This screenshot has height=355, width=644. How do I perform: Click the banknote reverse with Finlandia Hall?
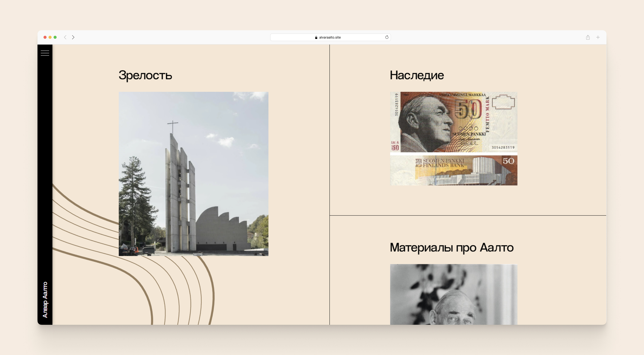click(x=453, y=170)
